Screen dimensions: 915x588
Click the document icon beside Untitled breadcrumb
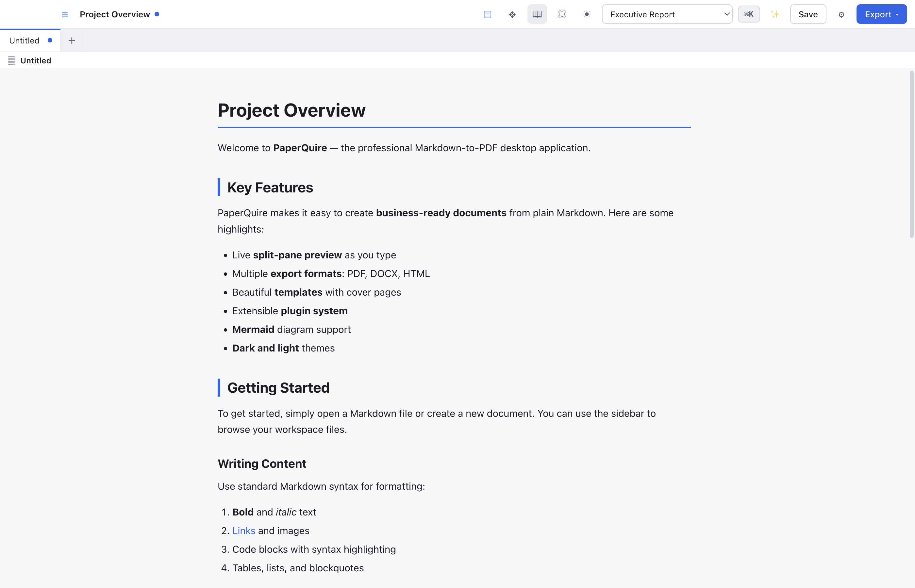tap(11, 60)
